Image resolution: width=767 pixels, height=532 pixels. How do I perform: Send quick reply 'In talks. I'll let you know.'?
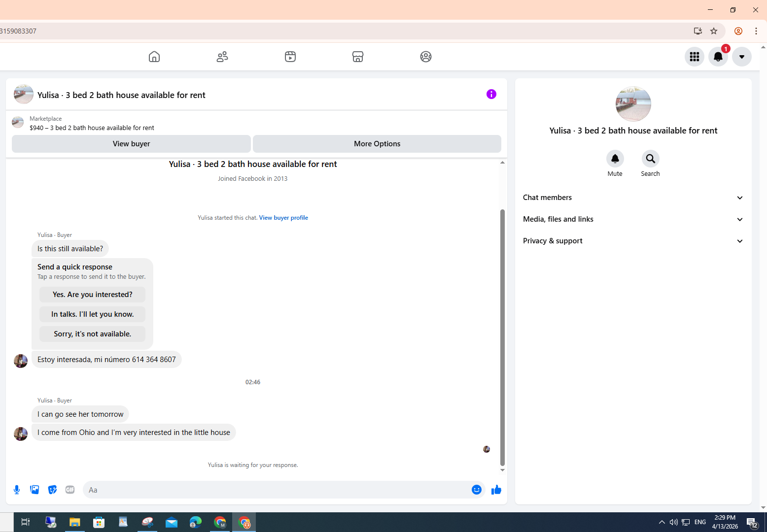tap(93, 314)
